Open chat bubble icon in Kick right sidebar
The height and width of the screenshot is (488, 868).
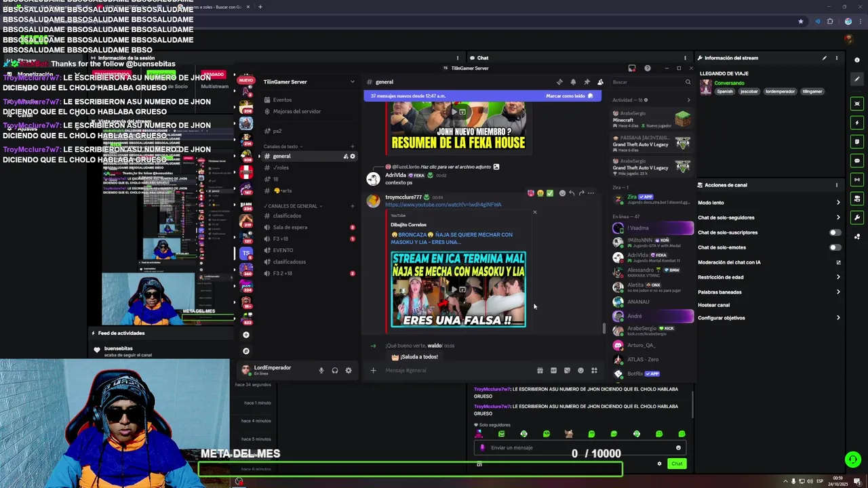click(x=857, y=161)
